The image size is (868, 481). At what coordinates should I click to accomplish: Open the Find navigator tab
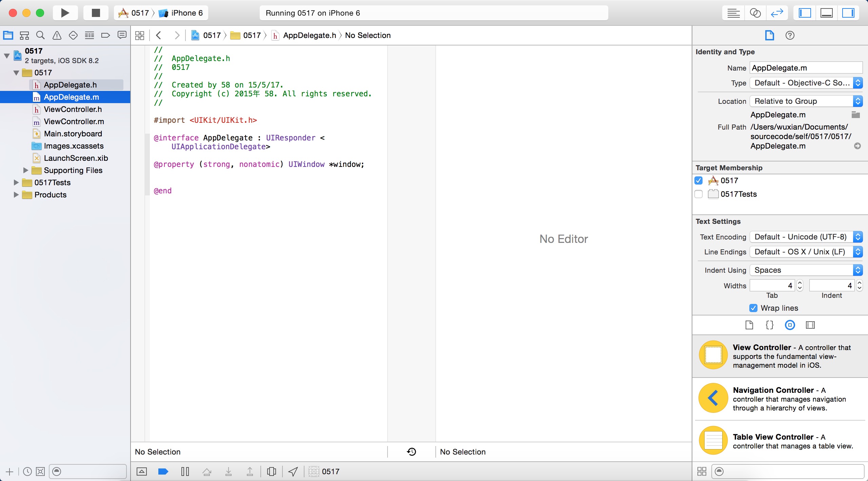point(41,35)
